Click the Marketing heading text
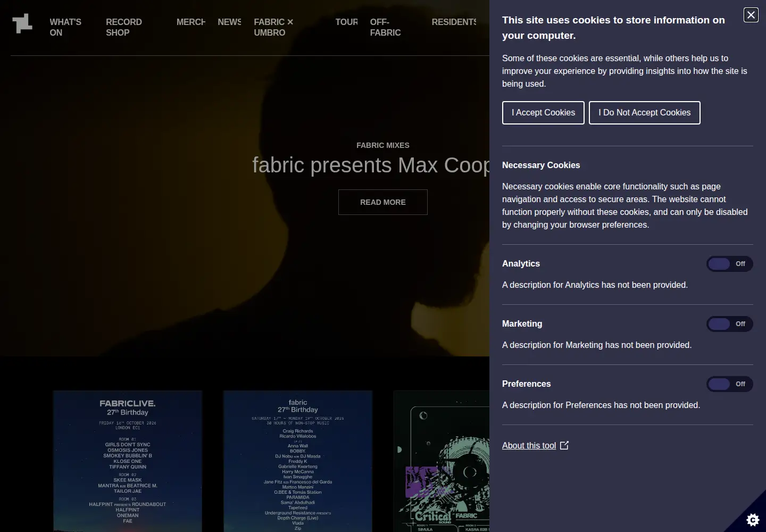Image resolution: width=766 pixels, height=532 pixels. [522, 324]
